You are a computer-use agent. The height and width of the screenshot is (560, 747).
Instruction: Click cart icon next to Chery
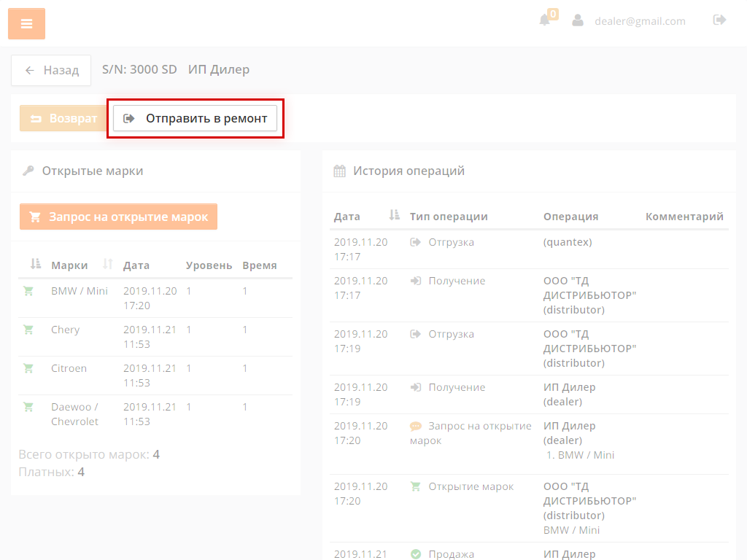(x=28, y=330)
